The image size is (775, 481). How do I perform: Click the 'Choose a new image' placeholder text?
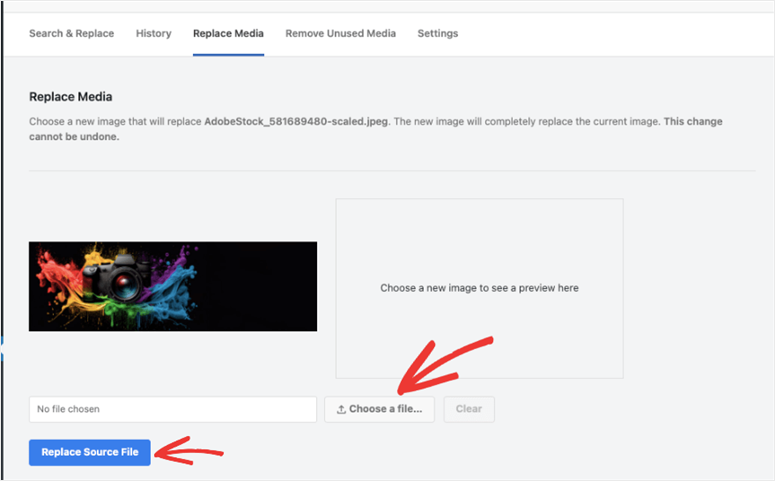coord(479,288)
